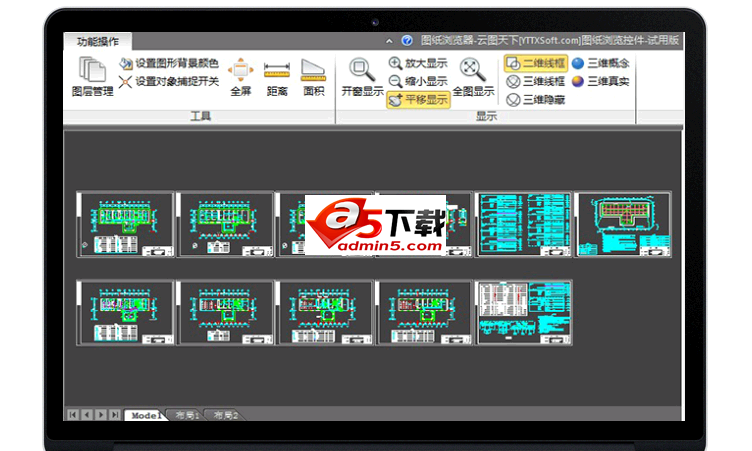Switch to the 布局1 layout tab
Image resolution: width=752 pixels, height=451 pixels.
[x=187, y=415]
